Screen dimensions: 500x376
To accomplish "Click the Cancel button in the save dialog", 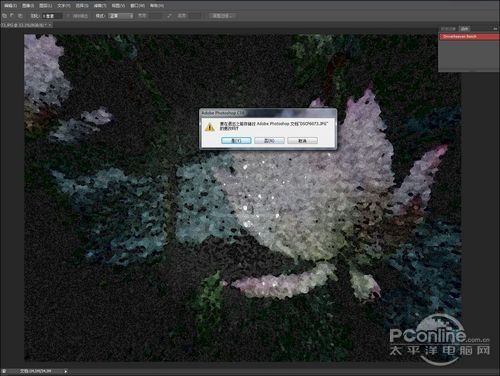I will pyautogui.click(x=302, y=141).
